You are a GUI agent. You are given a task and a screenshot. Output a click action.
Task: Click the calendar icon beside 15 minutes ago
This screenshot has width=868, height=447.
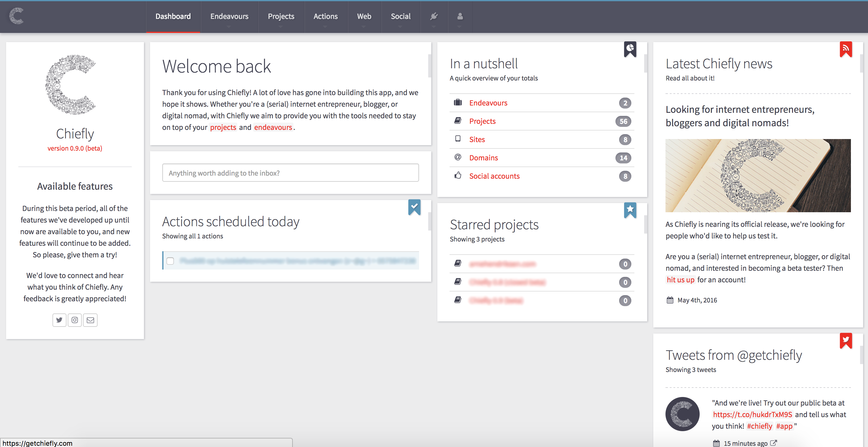716,443
